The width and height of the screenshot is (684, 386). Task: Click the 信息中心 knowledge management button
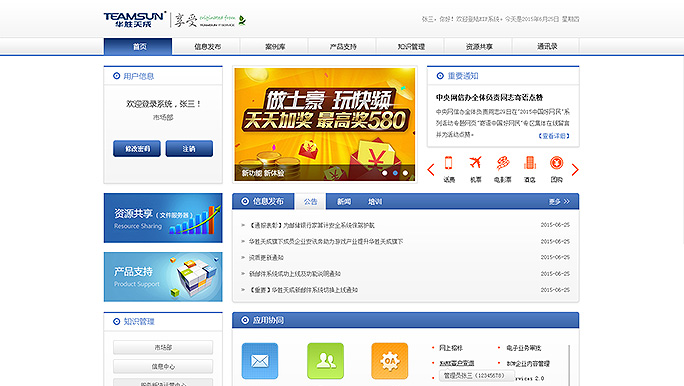(163, 366)
